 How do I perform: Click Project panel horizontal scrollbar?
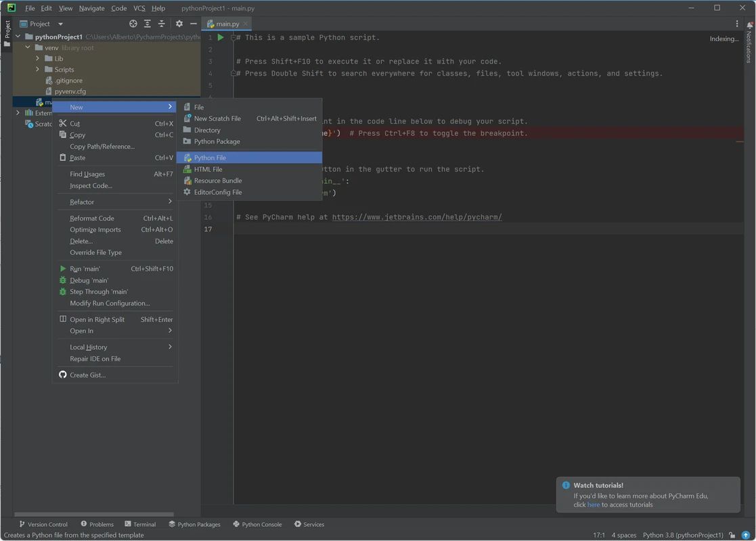pyautogui.click(x=94, y=515)
